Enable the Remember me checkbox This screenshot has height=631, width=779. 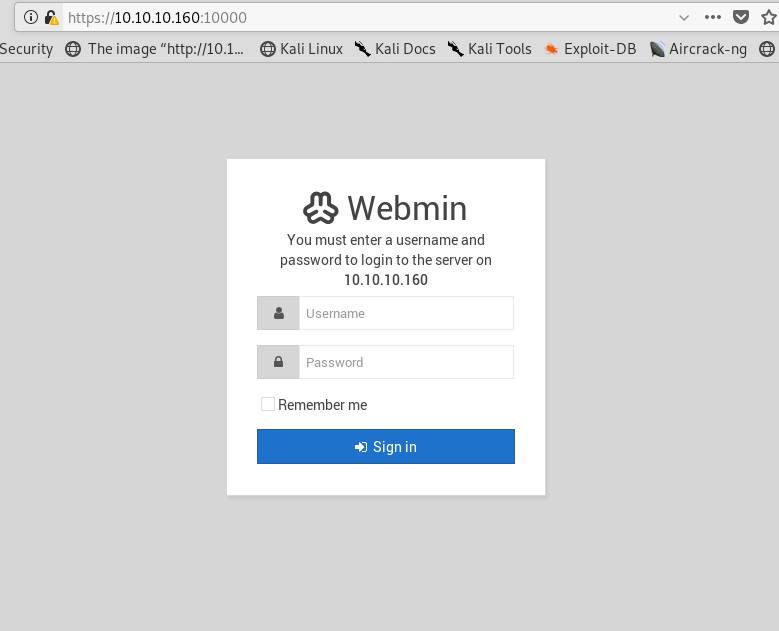pyautogui.click(x=268, y=404)
